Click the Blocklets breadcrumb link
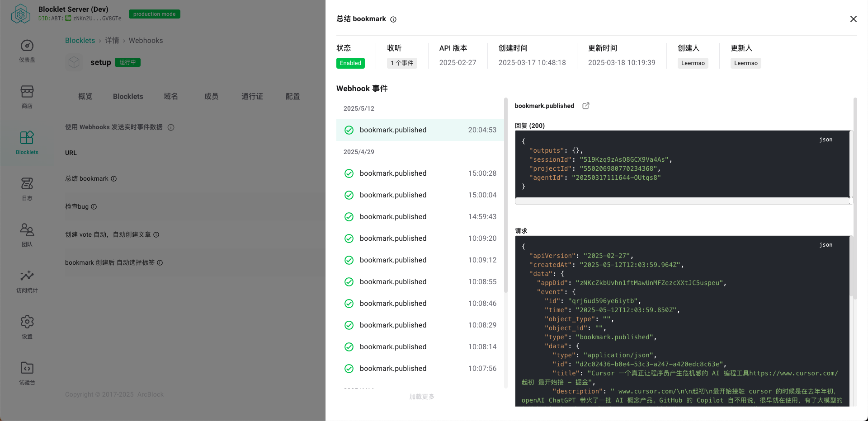Viewport: 868px width, 421px height. tap(80, 41)
